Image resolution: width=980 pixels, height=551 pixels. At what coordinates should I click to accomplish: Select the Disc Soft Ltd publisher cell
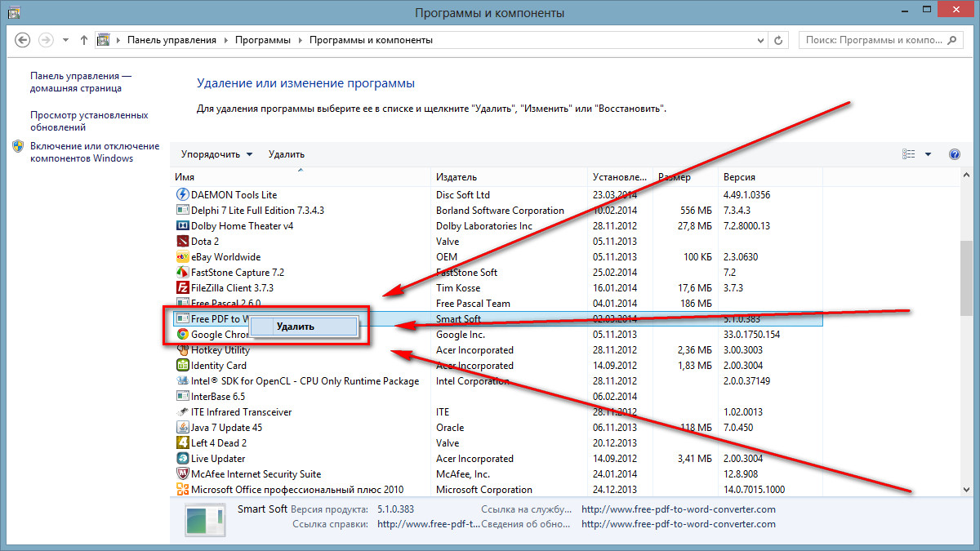coord(463,195)
